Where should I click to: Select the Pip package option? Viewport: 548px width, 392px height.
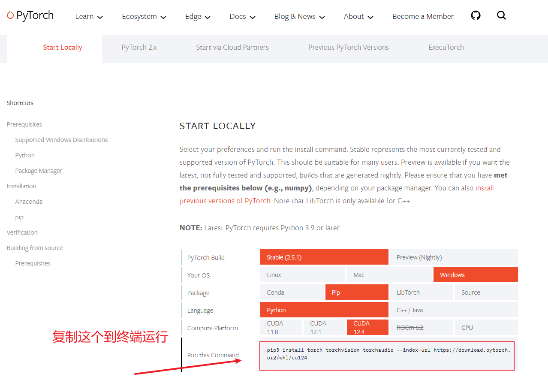pos(357,292)
